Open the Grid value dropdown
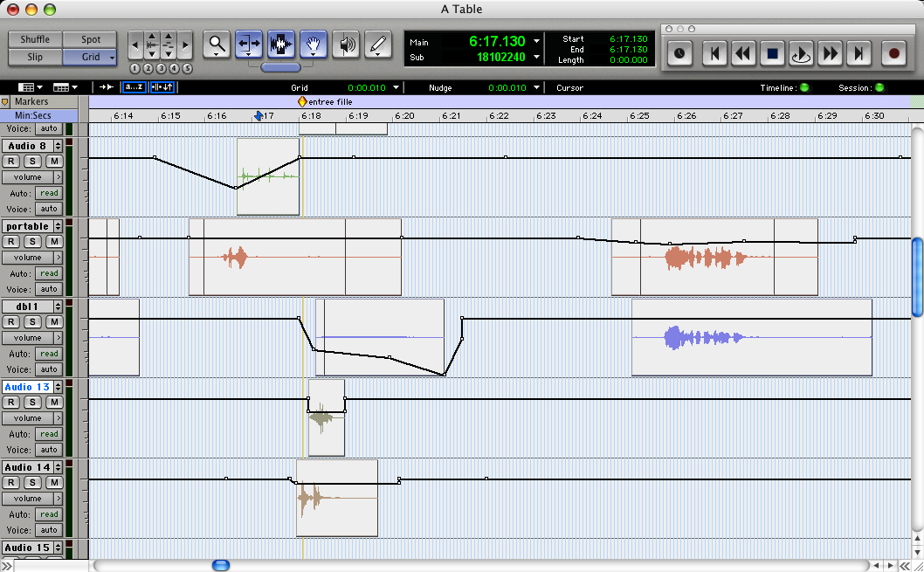The height and width of the screenshot is (572, 924). [396, 88]
